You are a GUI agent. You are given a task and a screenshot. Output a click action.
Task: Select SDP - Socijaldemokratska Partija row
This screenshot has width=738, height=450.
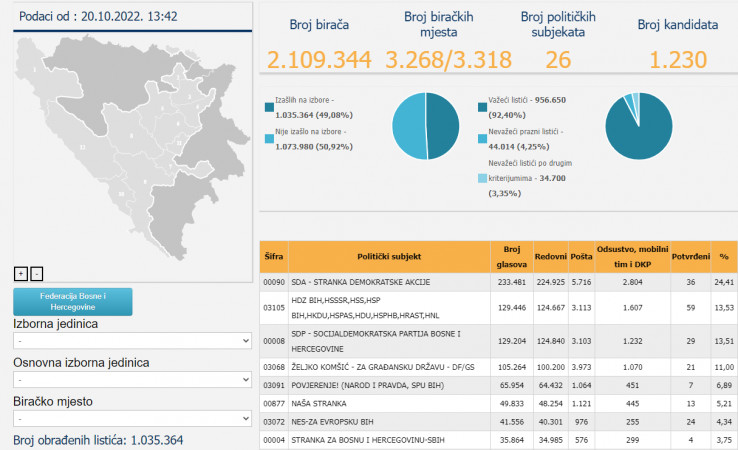pos(498,341)
